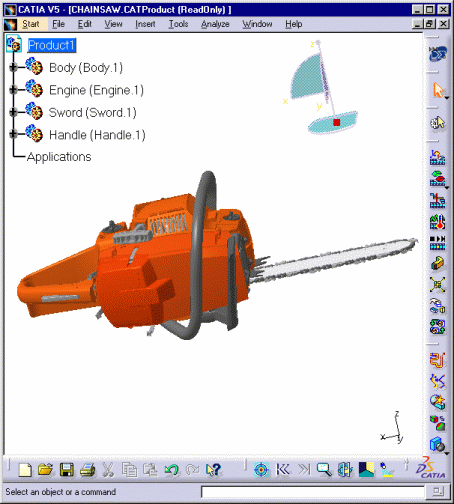Expand the Body (Body.1) tree node

[13, 68]
